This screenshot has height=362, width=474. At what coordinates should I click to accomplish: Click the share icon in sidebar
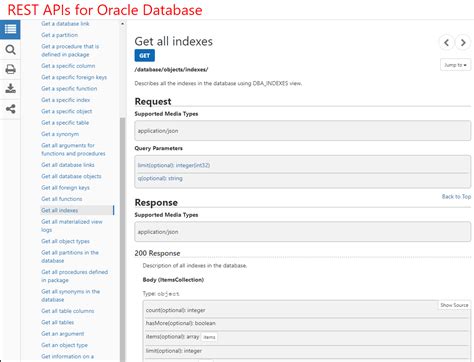tap(10, 109)
